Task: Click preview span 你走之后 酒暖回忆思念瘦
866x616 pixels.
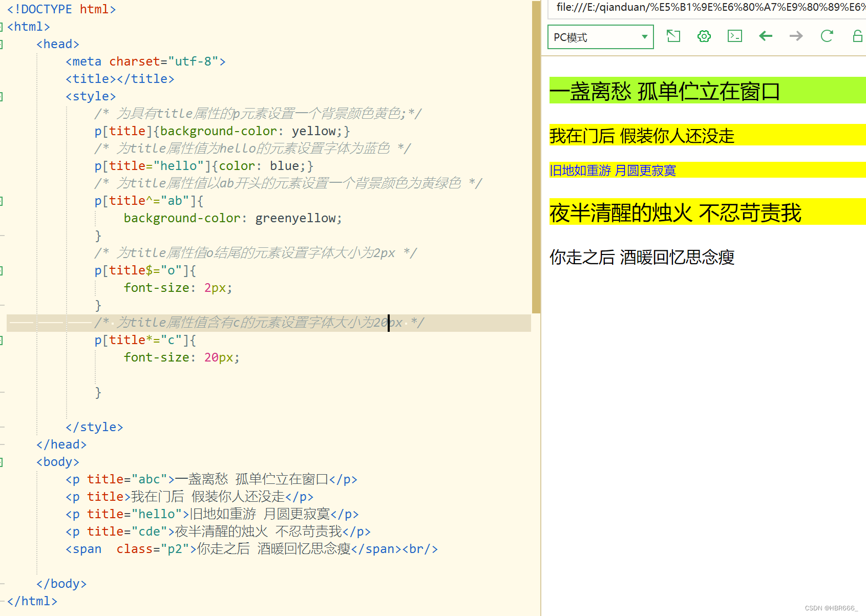Action: (x=642, y=257)
